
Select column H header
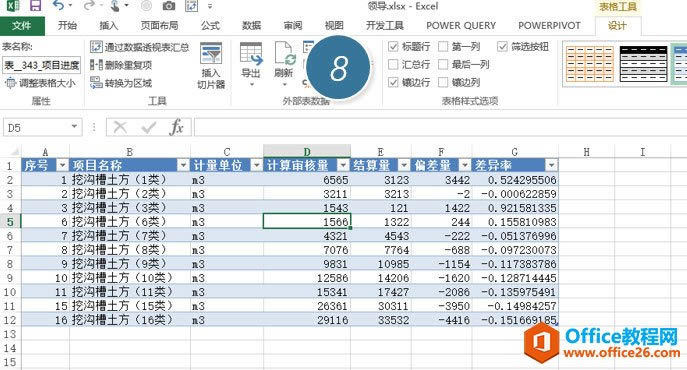pos(587,152)
